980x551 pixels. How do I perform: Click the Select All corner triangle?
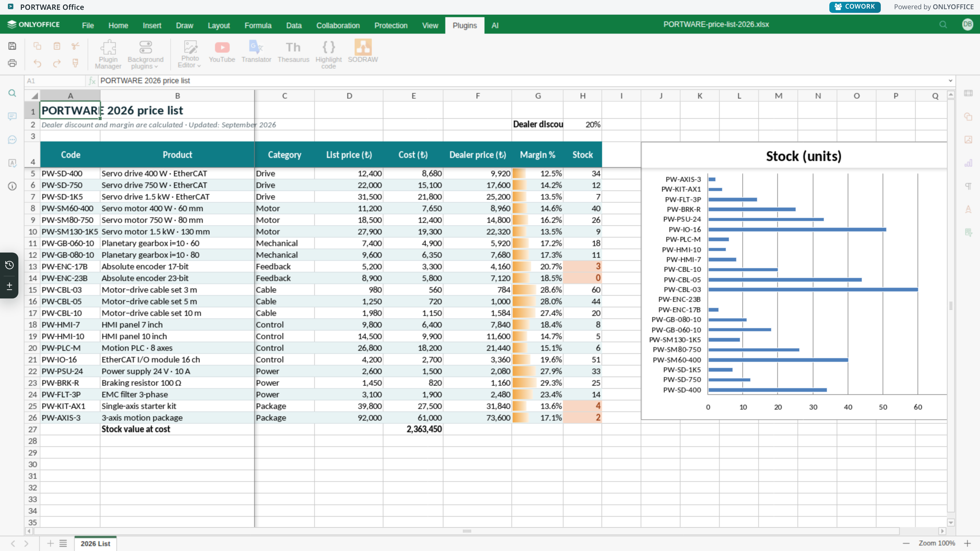[33, 96]
